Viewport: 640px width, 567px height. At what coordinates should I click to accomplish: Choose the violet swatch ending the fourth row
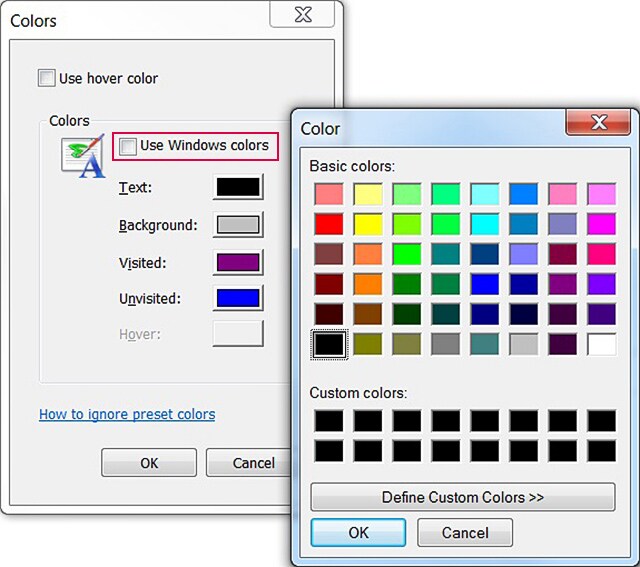point(602,285)
